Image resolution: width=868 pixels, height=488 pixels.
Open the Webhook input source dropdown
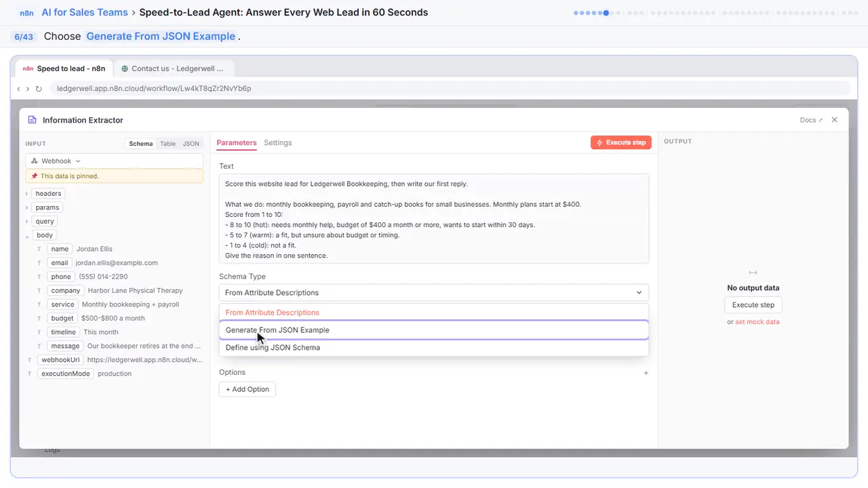(114, 161)
